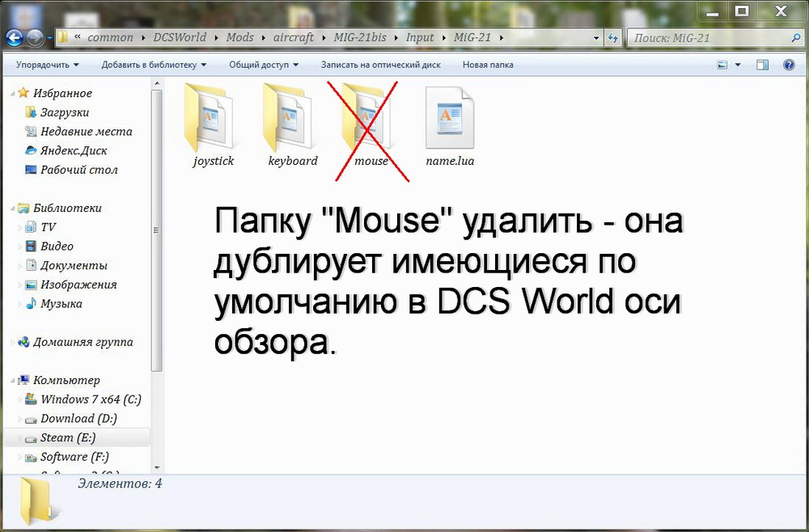809x532 pixels.
Task: Click the Back navigation arrow
Action: (14, 37)
